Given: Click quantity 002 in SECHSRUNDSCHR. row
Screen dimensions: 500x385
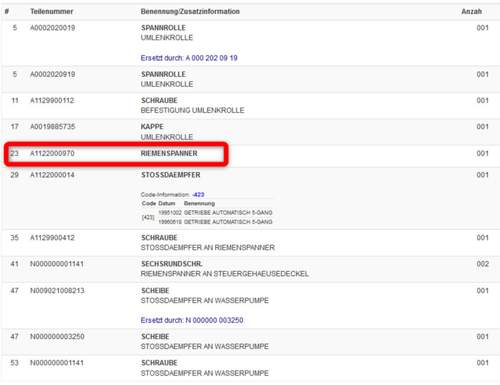Looking at the screenshot, I should coord(482,264).
